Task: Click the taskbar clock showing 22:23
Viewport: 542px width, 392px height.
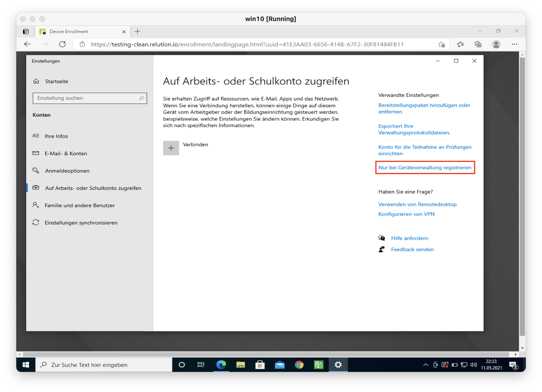Action: (491, 365)
